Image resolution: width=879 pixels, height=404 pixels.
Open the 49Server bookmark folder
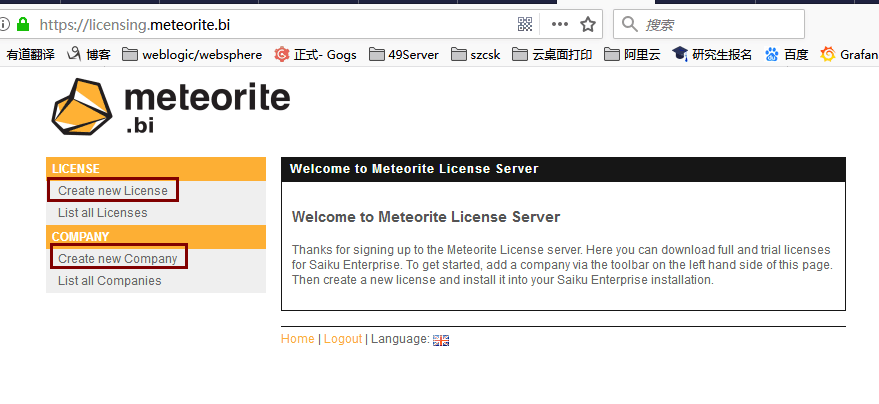(404, 54)
